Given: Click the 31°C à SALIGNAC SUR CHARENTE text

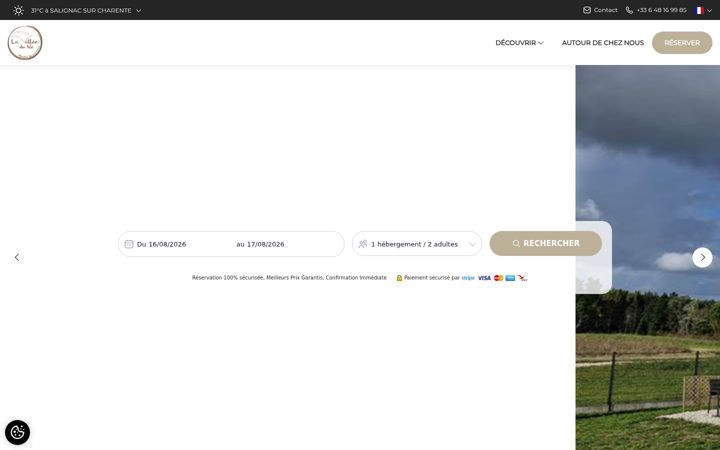Looking at the screenshot, I should pos(81,11).
